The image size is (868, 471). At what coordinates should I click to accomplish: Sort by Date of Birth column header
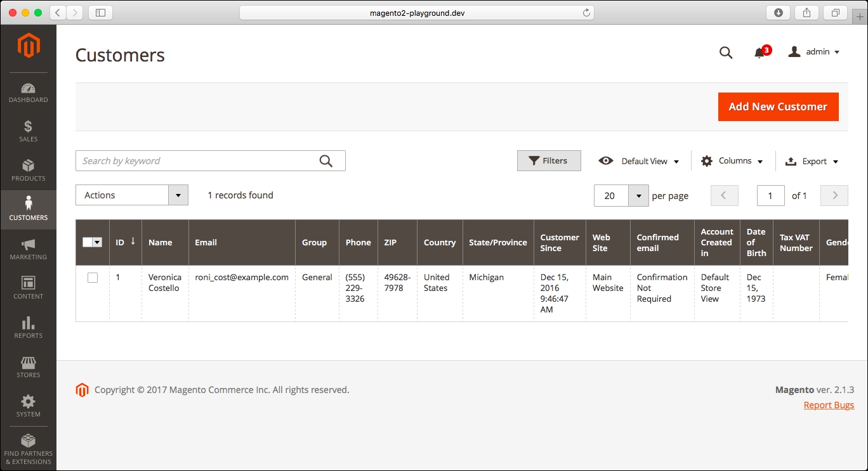pyautogui.click(x=756, y=242)
